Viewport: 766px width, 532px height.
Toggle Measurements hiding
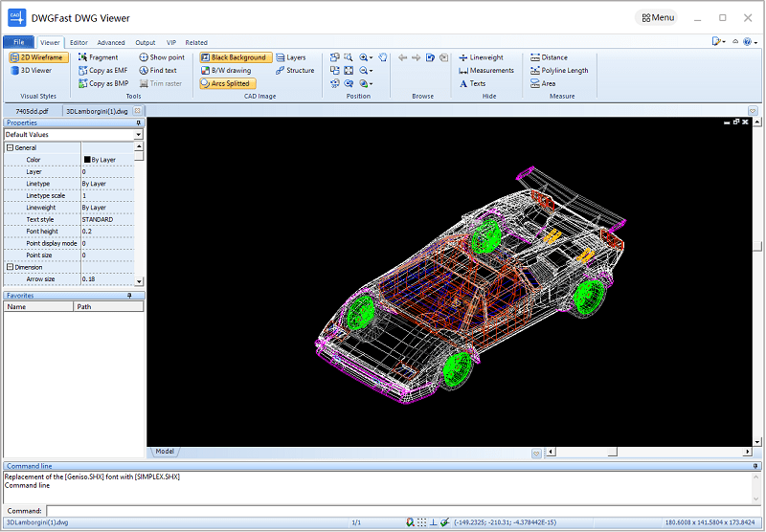click(486, 70)
